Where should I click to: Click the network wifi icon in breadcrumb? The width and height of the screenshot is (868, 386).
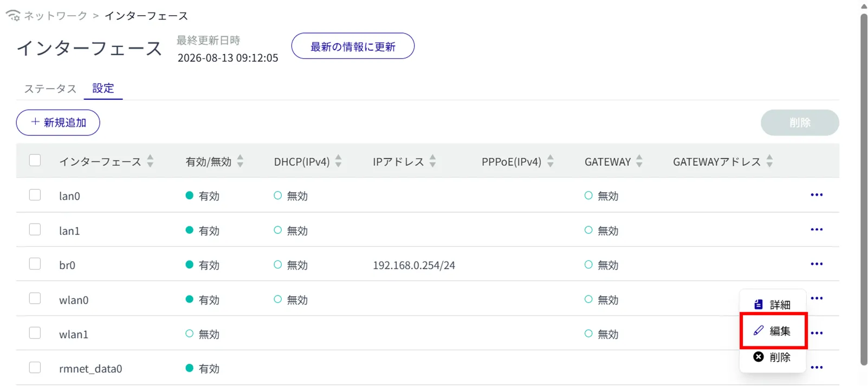tap(13, 15)
